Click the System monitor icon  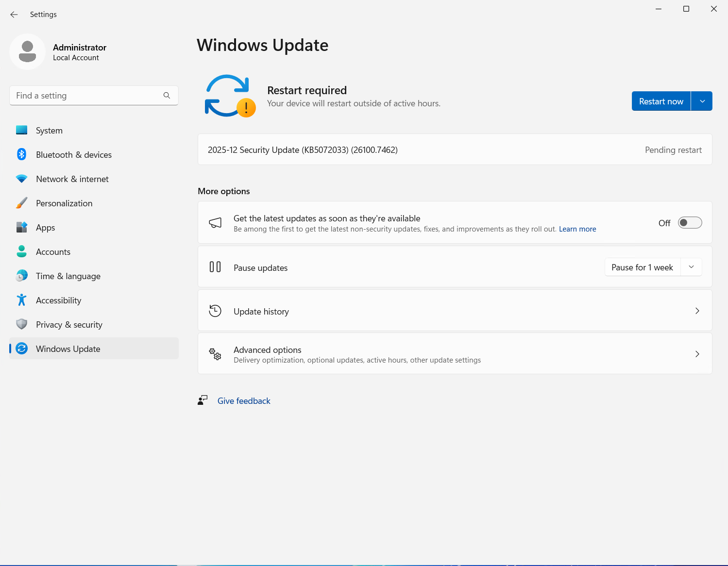(x=21, y=130)
